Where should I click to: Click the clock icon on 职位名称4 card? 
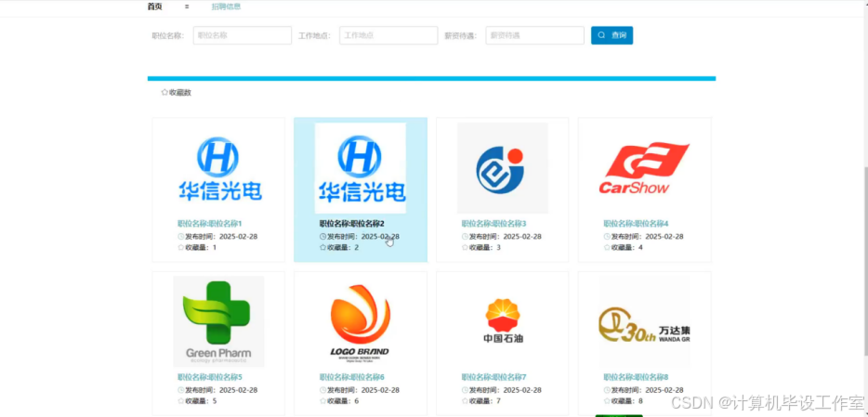coord(607,237)
